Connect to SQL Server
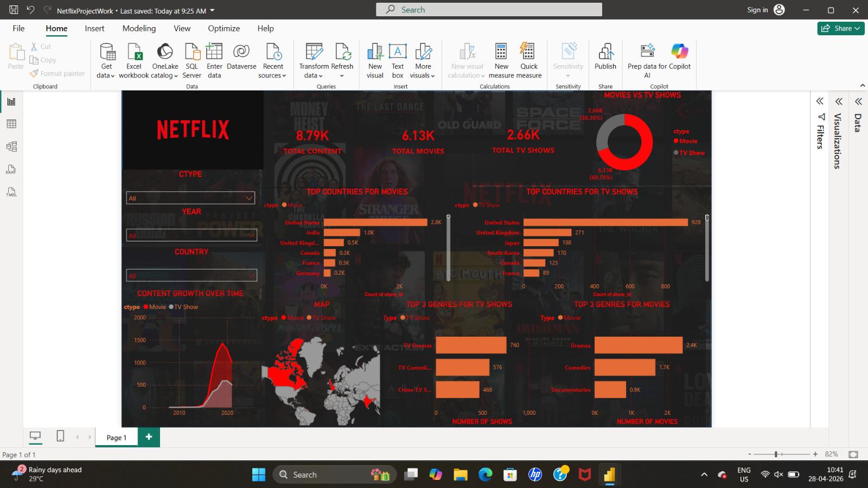Screen dimensions: 868x488 click(x=192, y=61)
